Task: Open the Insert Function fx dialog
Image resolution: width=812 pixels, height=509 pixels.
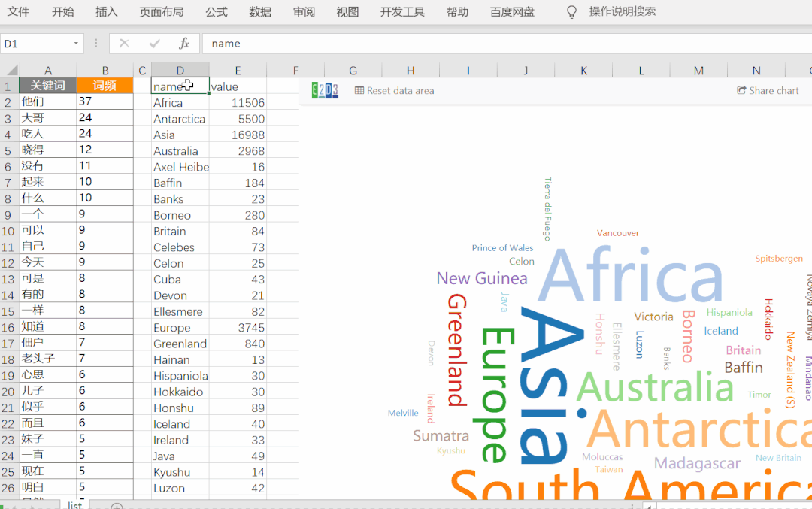Action: click(184, 44)
